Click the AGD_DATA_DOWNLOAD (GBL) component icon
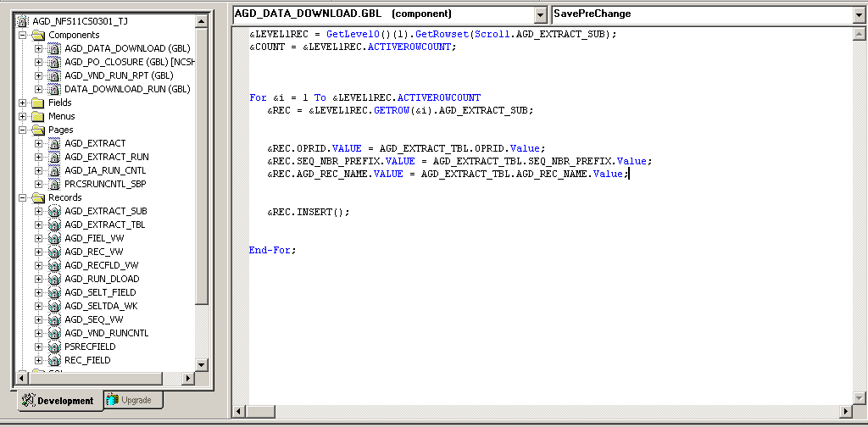868x427 pixels. click(53, 48)
